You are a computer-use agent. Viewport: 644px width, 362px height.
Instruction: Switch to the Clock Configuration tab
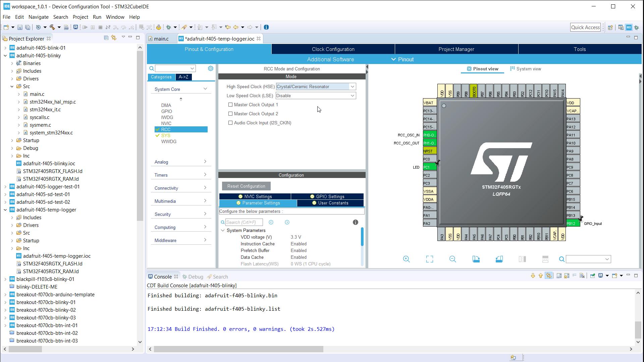coord(332,49)
